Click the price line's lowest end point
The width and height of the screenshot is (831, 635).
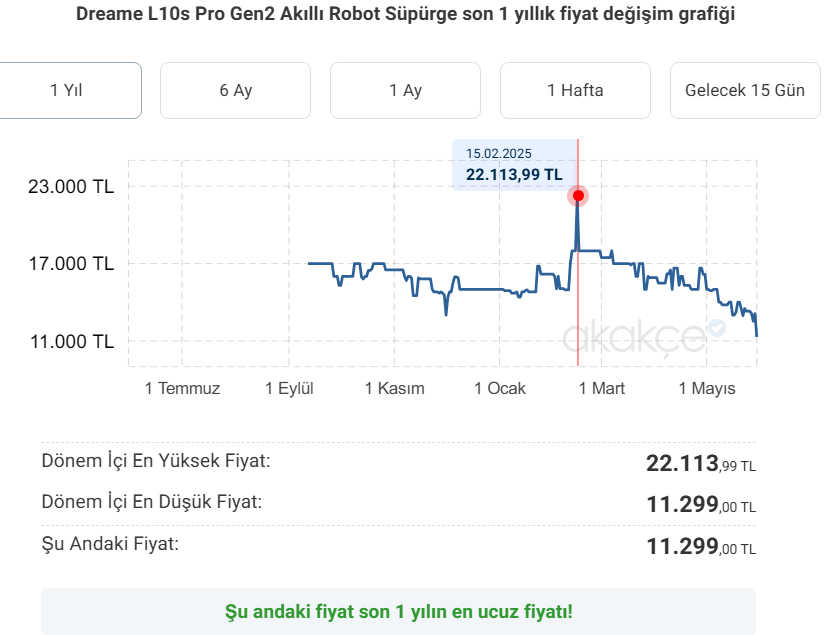756,335
